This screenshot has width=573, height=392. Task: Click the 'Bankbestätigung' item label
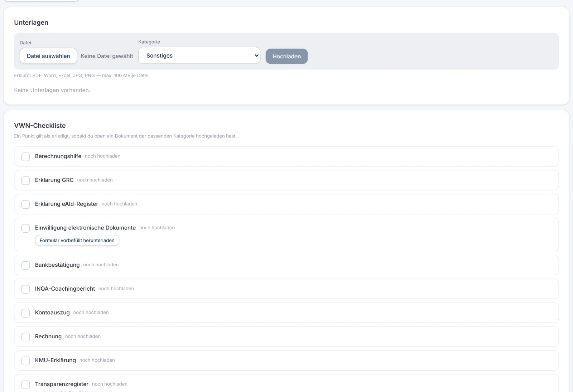(x=57, y=265)
